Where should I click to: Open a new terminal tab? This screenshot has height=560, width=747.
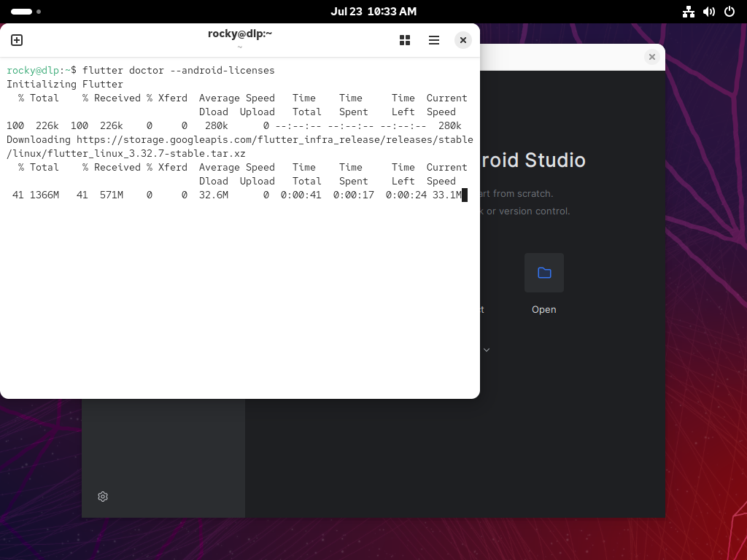pos(16,40)
